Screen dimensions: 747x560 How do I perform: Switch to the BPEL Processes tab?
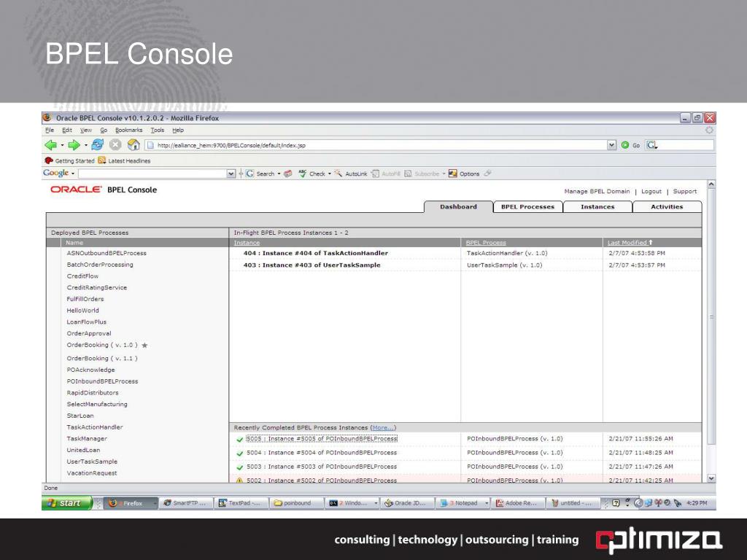click(528, 206)
